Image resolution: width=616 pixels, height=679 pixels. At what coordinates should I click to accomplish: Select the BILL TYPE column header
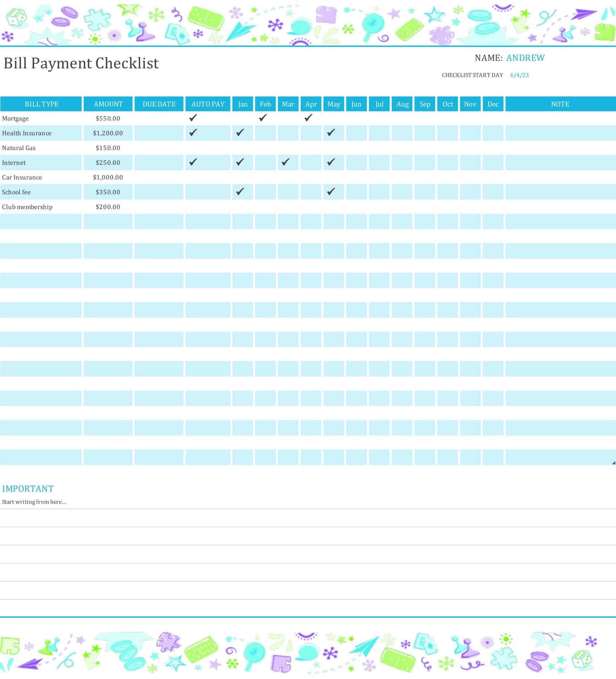41,104
